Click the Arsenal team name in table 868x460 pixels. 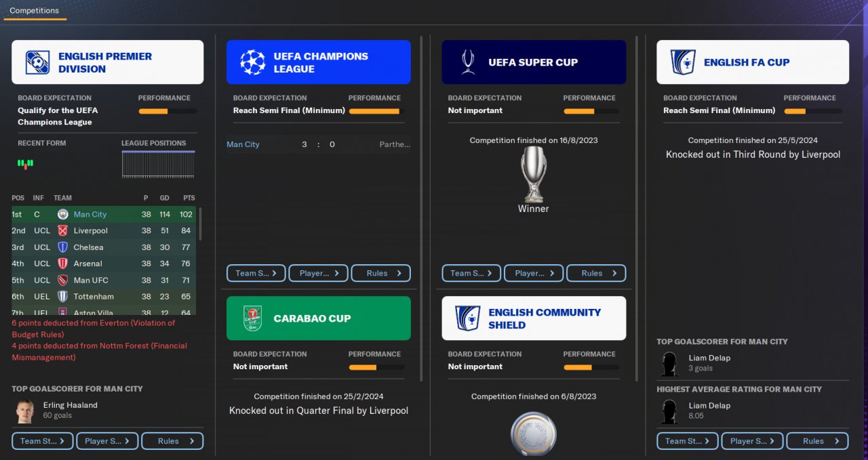(x=88, y=264)
